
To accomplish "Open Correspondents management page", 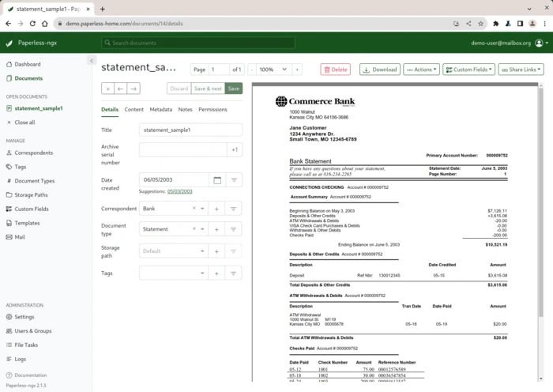I will 30,153.
